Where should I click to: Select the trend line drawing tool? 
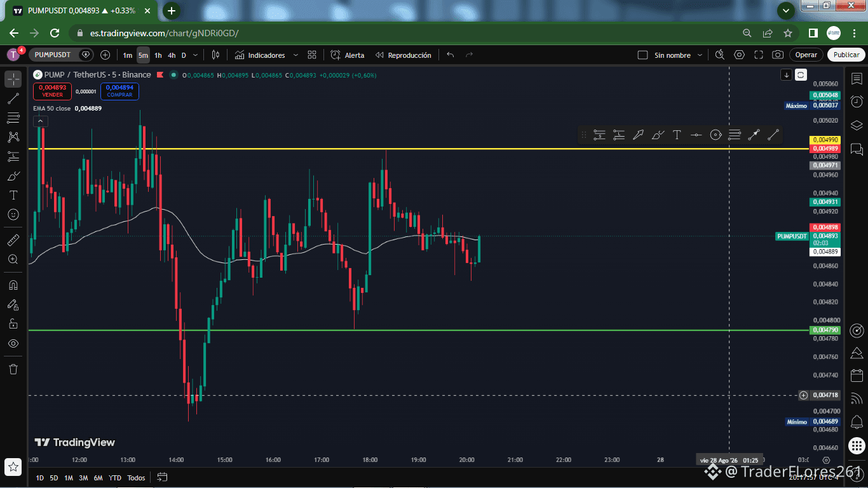click(x=13, y=98)
